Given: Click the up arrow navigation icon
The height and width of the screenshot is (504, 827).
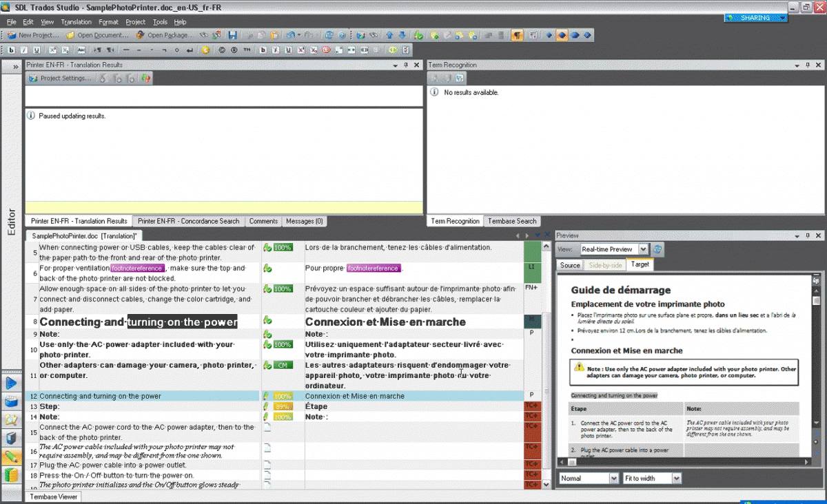Looking at the screenshot, I should pos(389,35).
